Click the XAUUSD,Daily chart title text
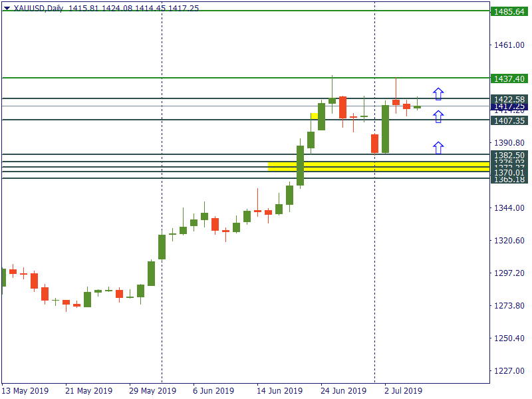The width and height of the screenshot is (532, 399). (x=39, y=8)
